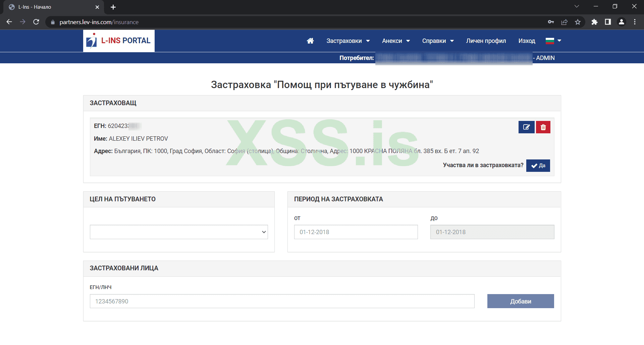Toggle the 'Да' participation button

coord(538,165)
